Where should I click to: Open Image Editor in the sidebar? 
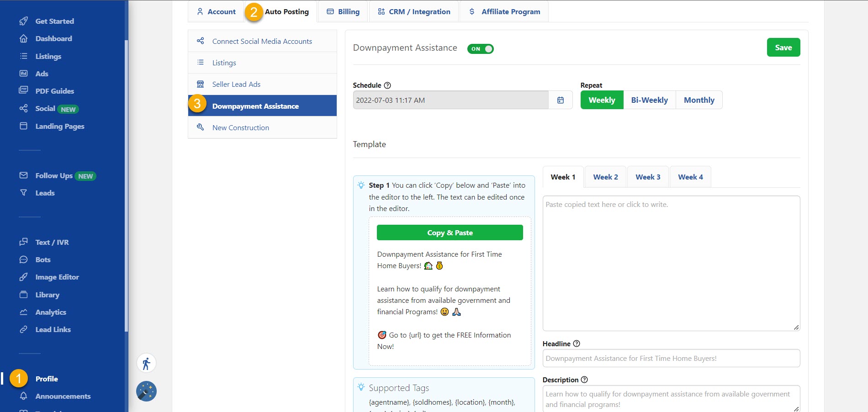pyautogui.click(x=57, y=277)
